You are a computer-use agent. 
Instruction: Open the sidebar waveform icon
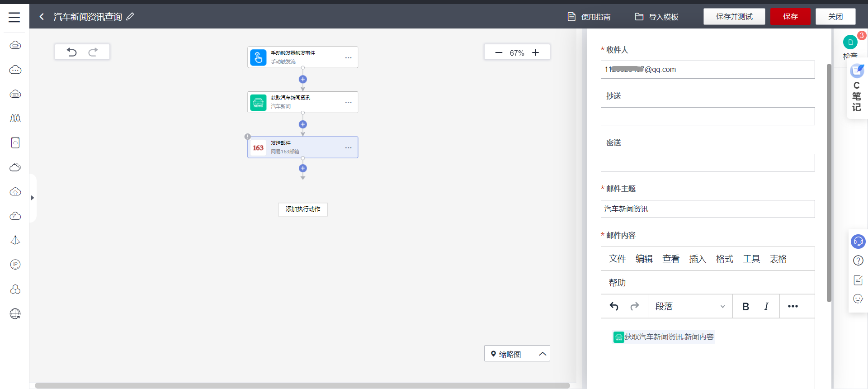pos(15,119)
